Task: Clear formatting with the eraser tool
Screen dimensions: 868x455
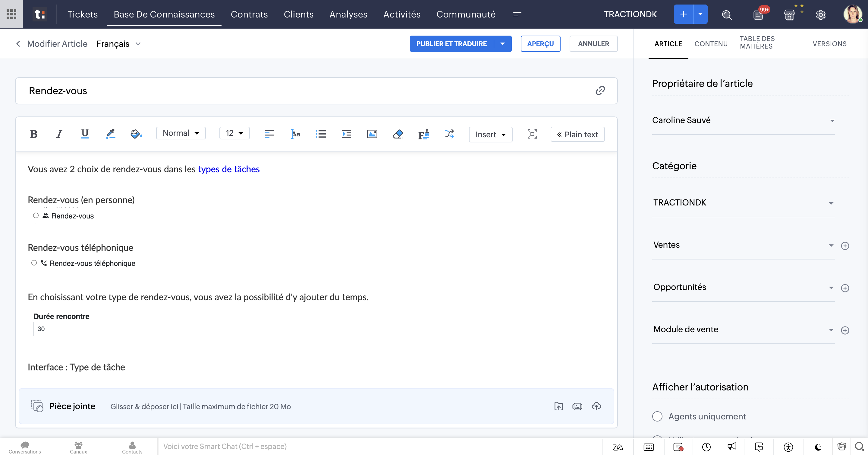Action: (x=398, y=134)
